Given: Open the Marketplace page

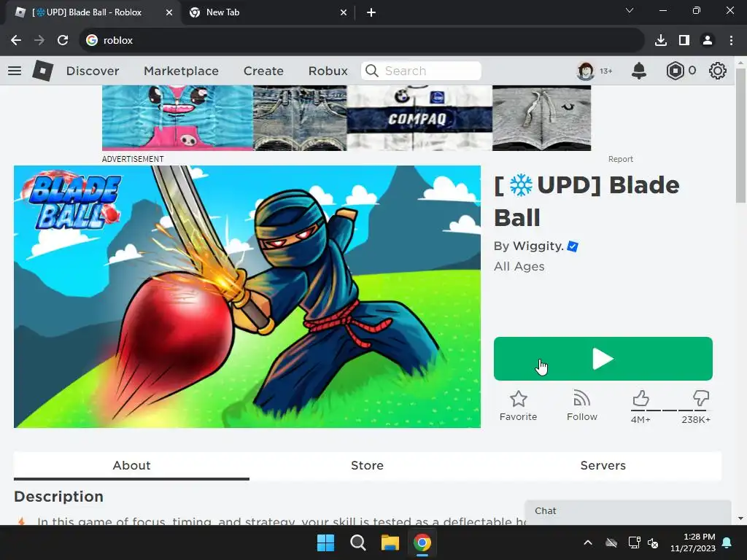Looking at the screenshot, I should (181, 71).
